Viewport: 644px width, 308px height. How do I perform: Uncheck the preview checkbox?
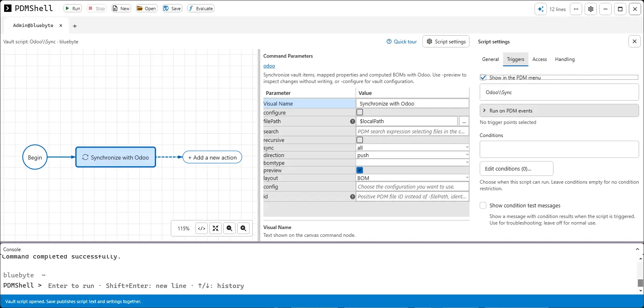click(360, 170)
